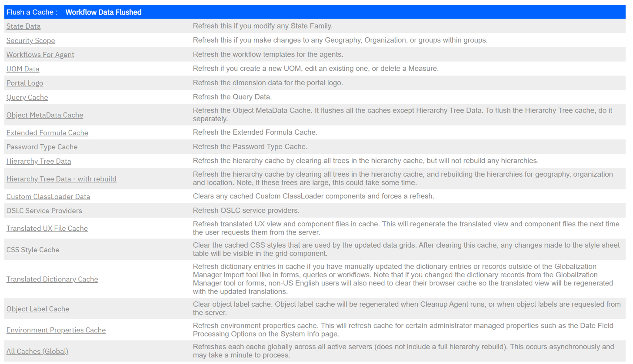Click the description about Geography, Organization, or groups
Image resolution: width=633 pixels, height=364 pixels.
[x=340, y=40]
